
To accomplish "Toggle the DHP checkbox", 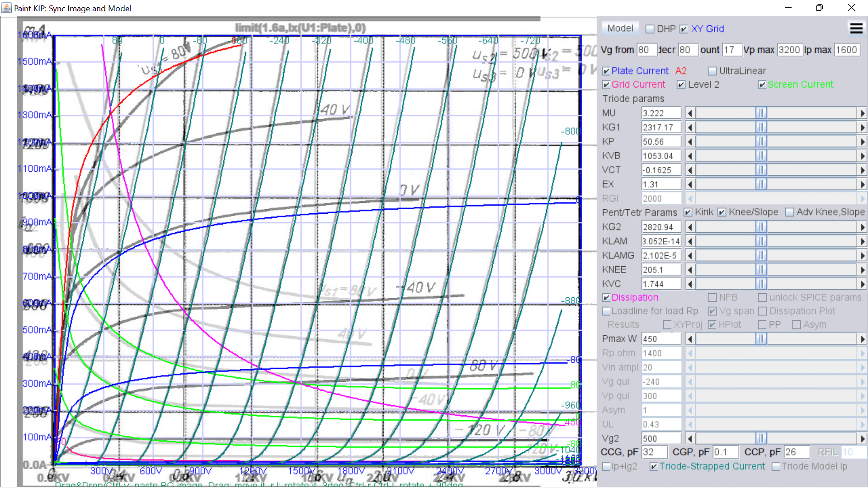I will tap(650, 29).
